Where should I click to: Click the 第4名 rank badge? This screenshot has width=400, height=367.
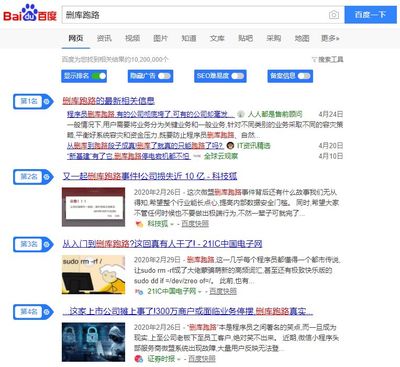(33, 312)
